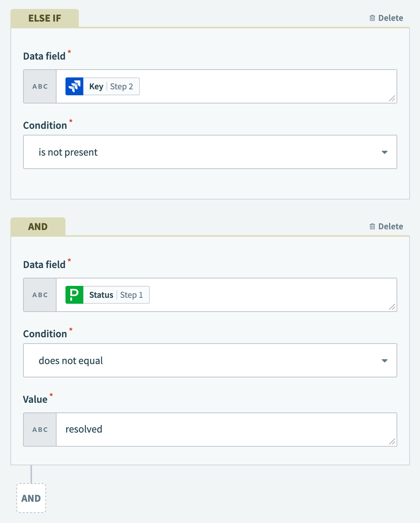Delete the ELSE IF condition block
This screenshot has width=420, height=523.
(387, 17)
